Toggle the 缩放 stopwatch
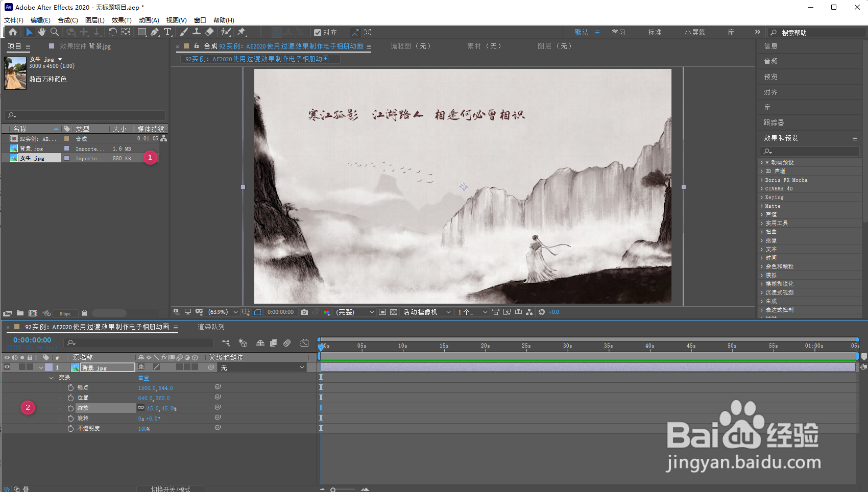 point(70,408)
